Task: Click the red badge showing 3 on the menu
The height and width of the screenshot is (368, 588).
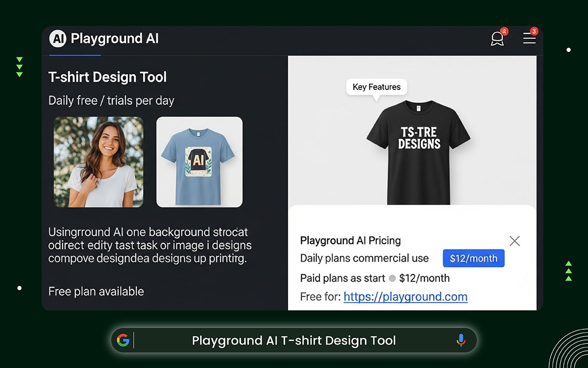Action: tap(534, 31)
